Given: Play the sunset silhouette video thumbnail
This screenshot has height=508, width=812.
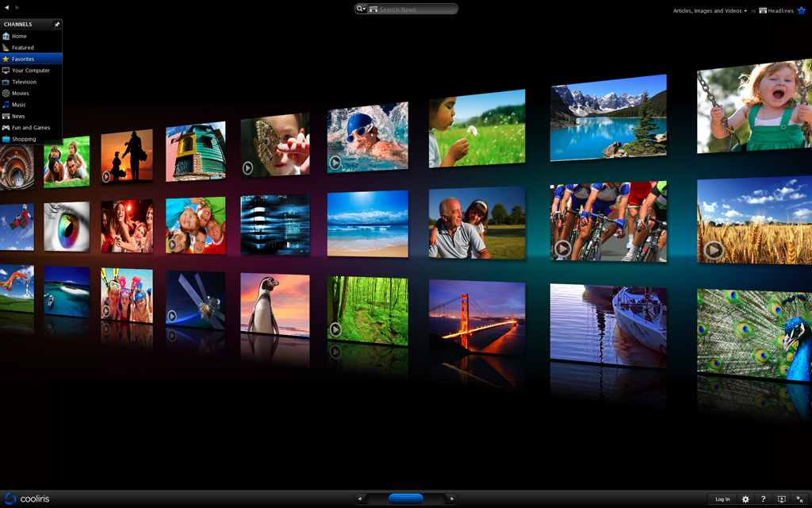Looking at the screenshot, I should (x=127, y=156).
